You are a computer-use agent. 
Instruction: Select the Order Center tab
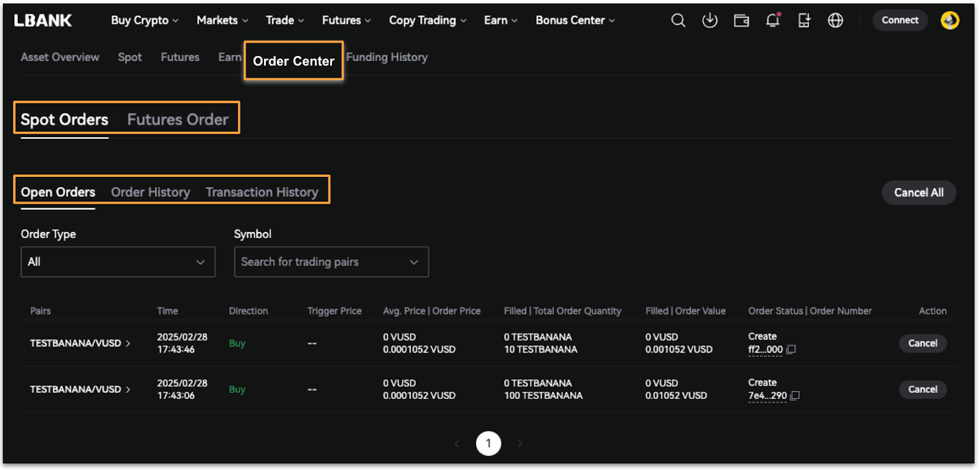(x=293, y=61)
